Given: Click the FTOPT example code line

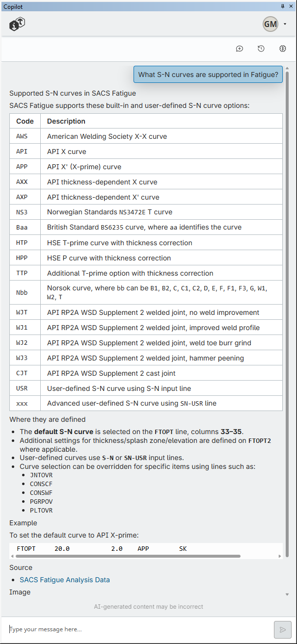Looking at the screenshot, I should click(102, 548).
